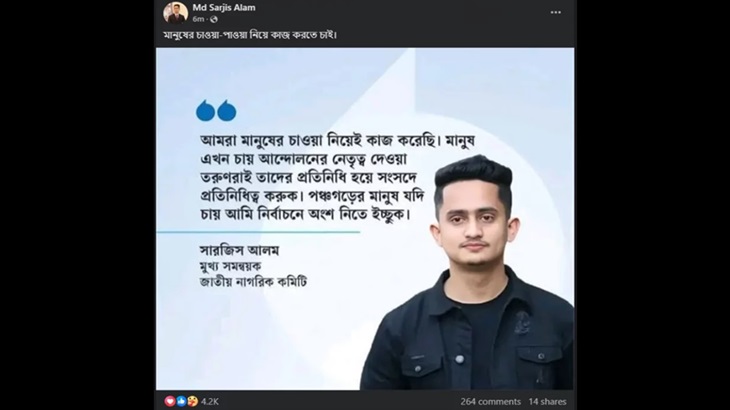Open the post via the 6m timestamp

pyautogui.click(x=198, y=19)
